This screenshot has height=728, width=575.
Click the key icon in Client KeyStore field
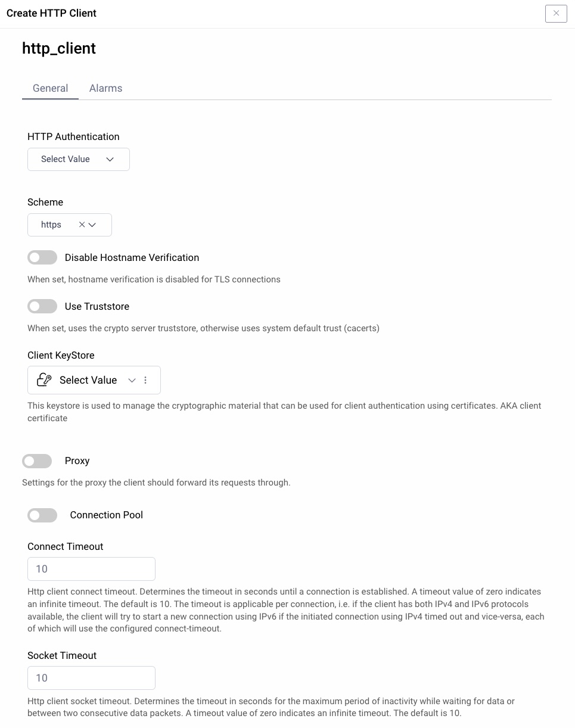coord(43,380)
